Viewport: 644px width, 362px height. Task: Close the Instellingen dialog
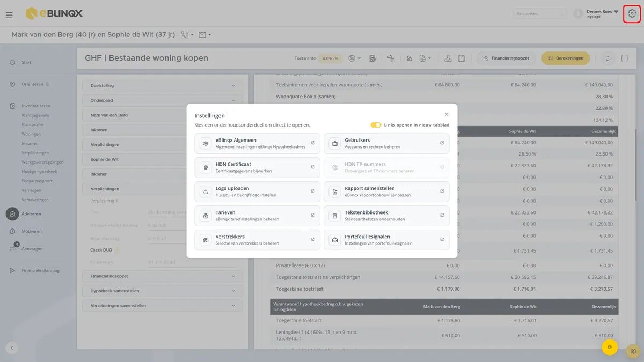(447, 114)
